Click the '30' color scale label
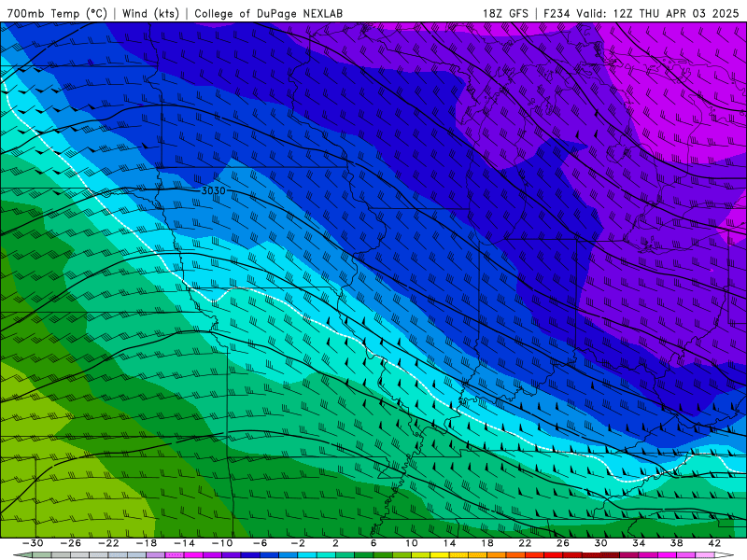This screenshot has height=560, width=747. pyautogui.click(x=600, y=543)
